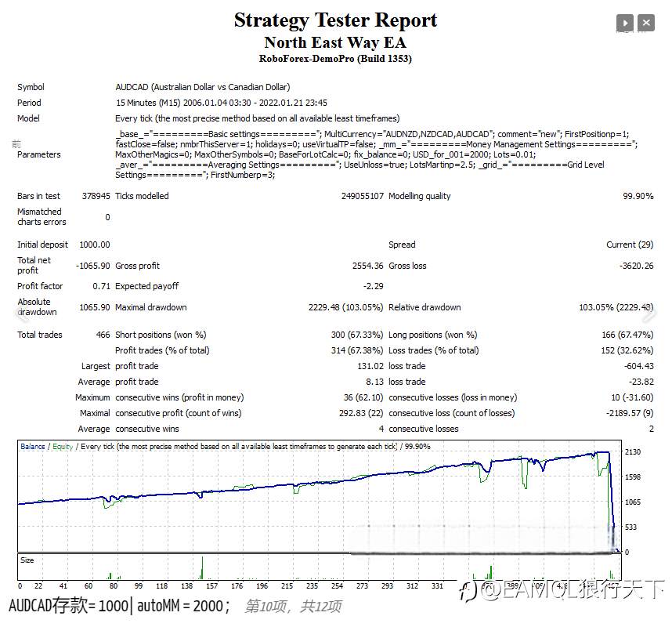Click the x-axis tick '254' below the chart
The height and width of the screenshot is (627, 672).
(337, 585)
